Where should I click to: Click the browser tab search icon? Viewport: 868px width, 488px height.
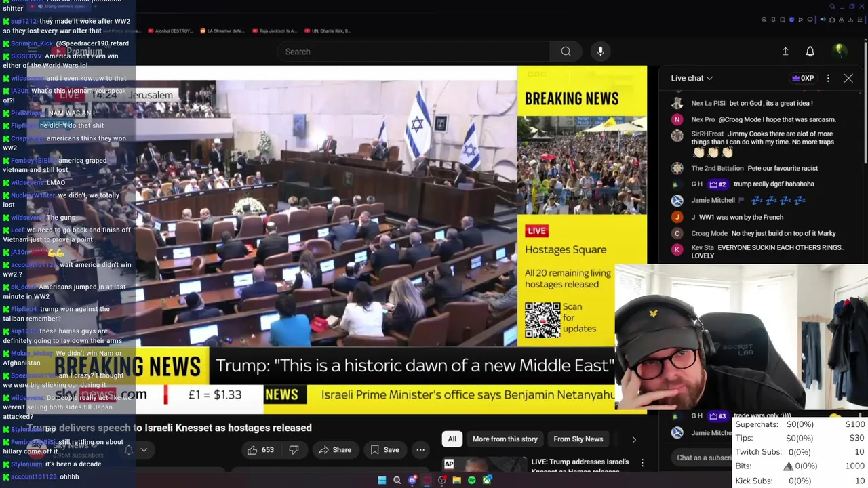click(x=832, y=7)
